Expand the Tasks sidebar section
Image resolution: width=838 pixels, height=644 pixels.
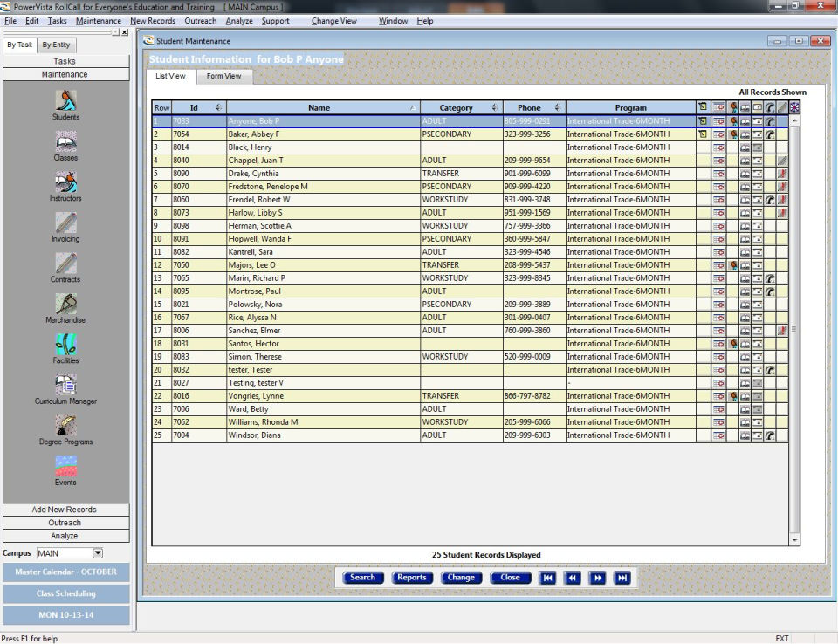point(65,61)
